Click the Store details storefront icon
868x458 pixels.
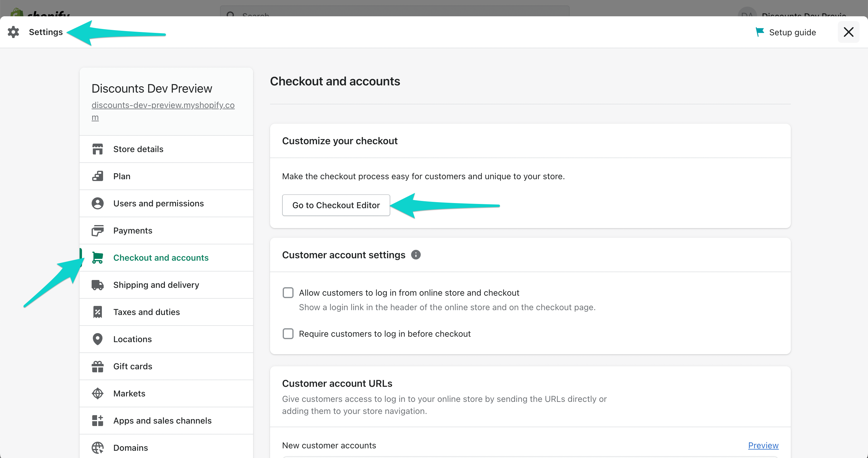click(x=97, y=149)
